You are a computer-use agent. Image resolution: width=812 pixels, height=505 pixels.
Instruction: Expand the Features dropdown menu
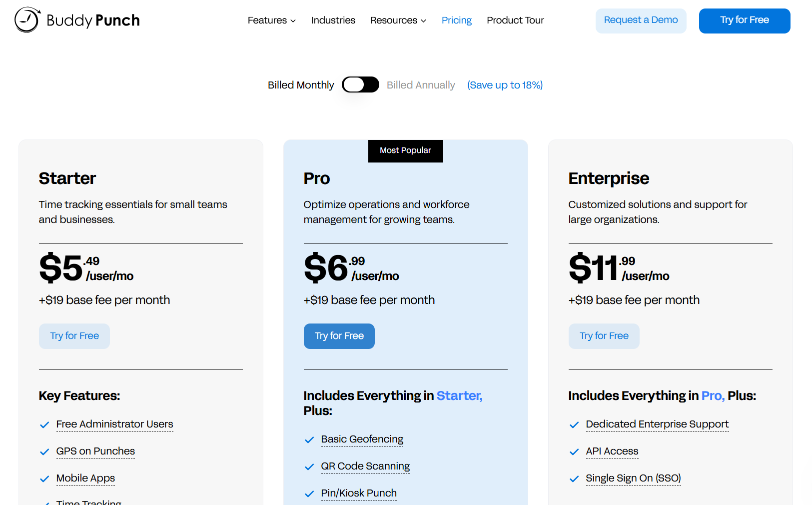pyautogui.click(x=272, y=20)
